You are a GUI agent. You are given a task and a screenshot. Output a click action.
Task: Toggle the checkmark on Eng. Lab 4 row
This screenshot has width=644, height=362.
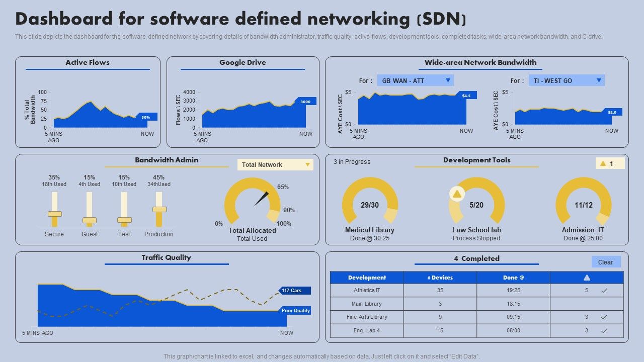tap(604, 331)
